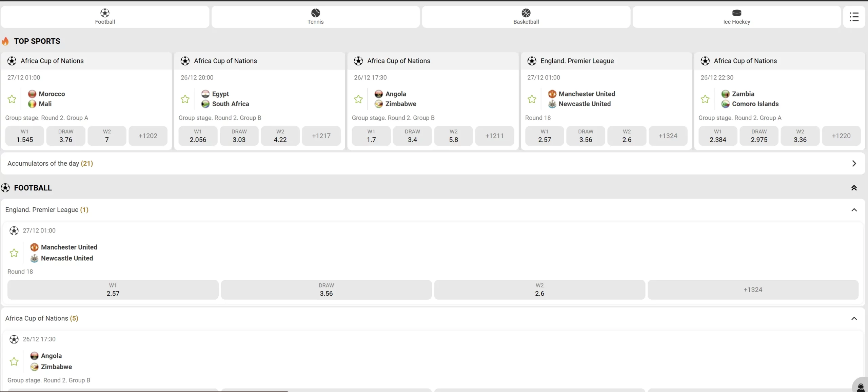Pick W2 5.8 on Zimbabwe top card
This screenshot has width=868, height=392.
[x=453, y=136]
